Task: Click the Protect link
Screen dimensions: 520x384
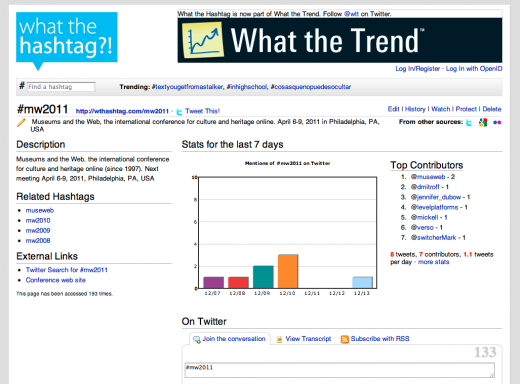Action: pos(466,109)
